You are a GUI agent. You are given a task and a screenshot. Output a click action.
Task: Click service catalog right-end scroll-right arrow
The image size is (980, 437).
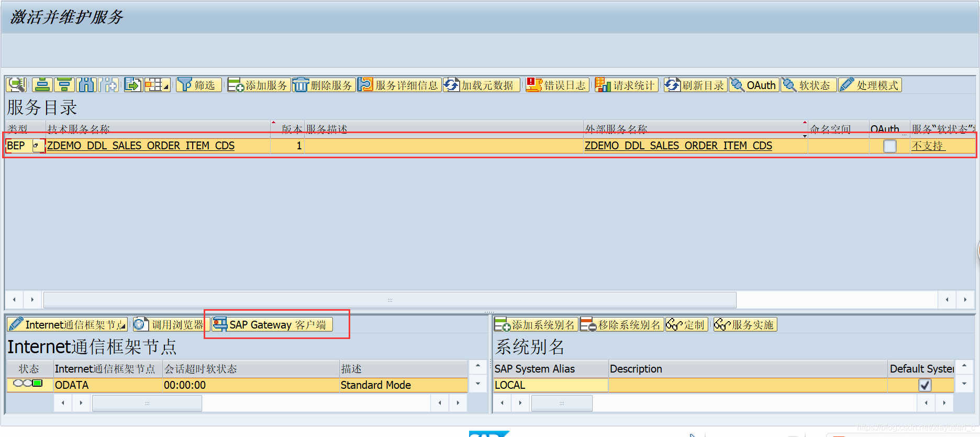[x=965, y=300]
